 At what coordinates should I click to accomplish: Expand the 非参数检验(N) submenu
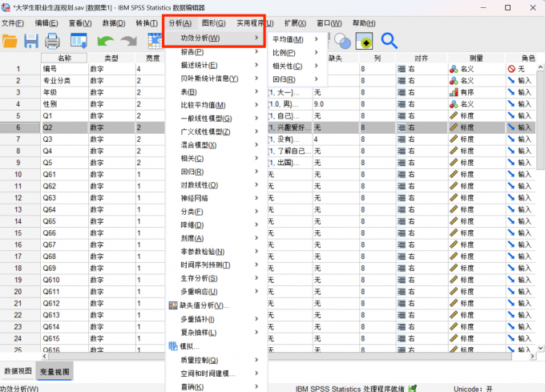click(x=216, y=251)
